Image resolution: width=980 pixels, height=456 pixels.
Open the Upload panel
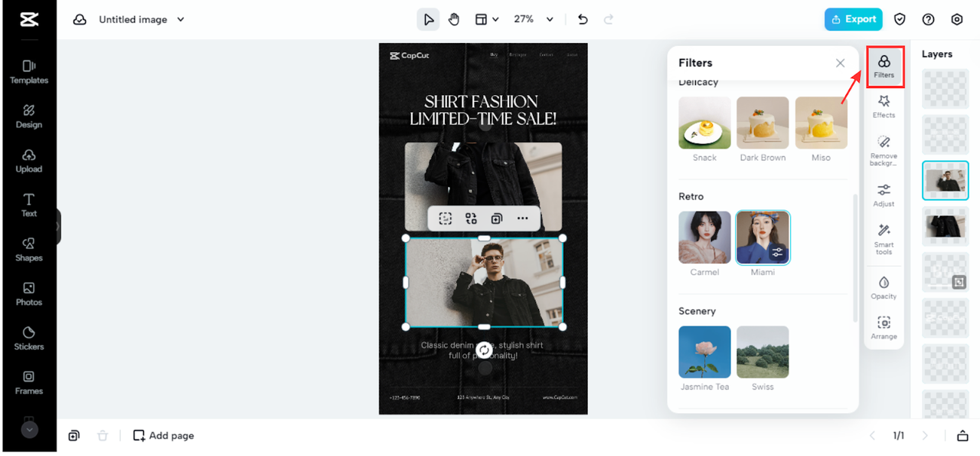click(29, 161)
